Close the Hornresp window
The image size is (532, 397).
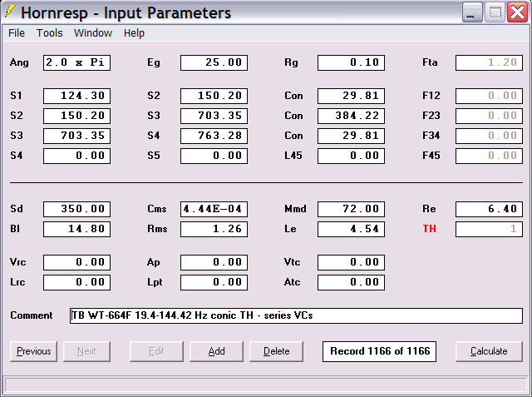pos(517,12)
